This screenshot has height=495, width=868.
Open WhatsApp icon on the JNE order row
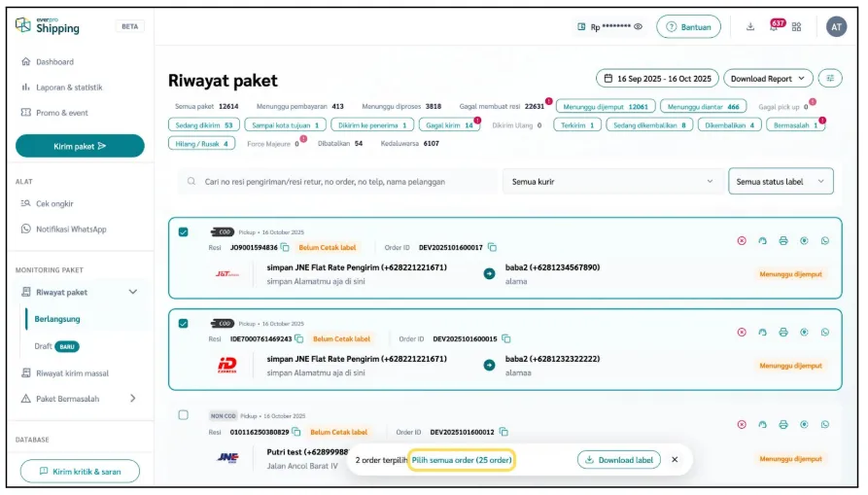(x=825, y=425)
